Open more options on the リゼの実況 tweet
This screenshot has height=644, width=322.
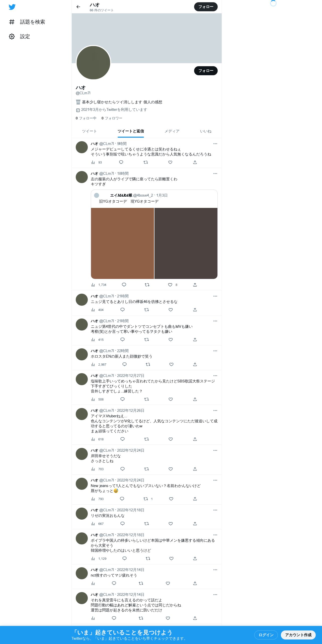pos(215,510)
